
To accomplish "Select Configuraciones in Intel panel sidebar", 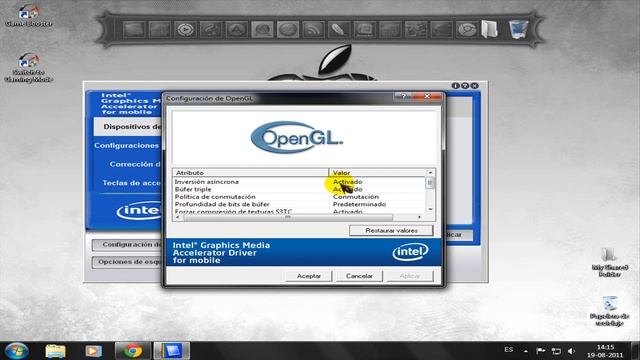I will (127, 145).
